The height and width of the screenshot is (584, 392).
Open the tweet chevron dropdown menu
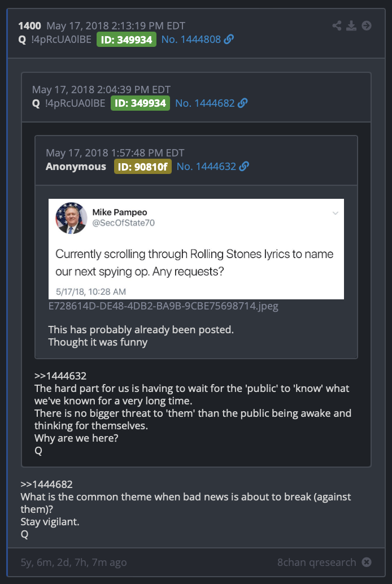tap(336, 213)
